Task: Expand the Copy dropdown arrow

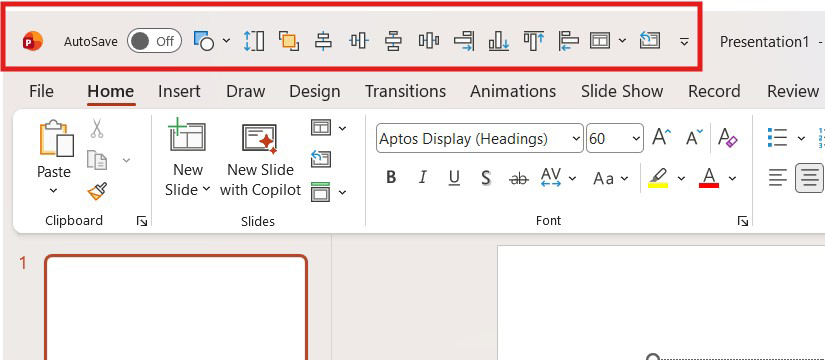Action: coord(126,160)
